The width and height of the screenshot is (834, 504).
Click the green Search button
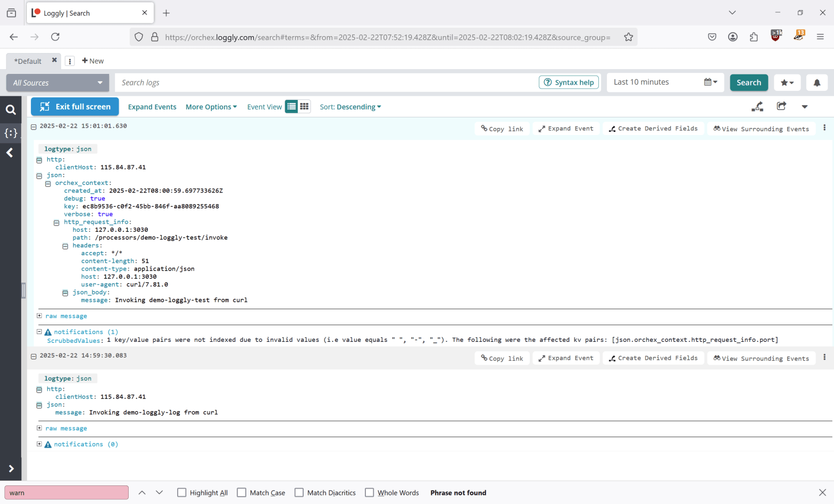pos(748,82)
